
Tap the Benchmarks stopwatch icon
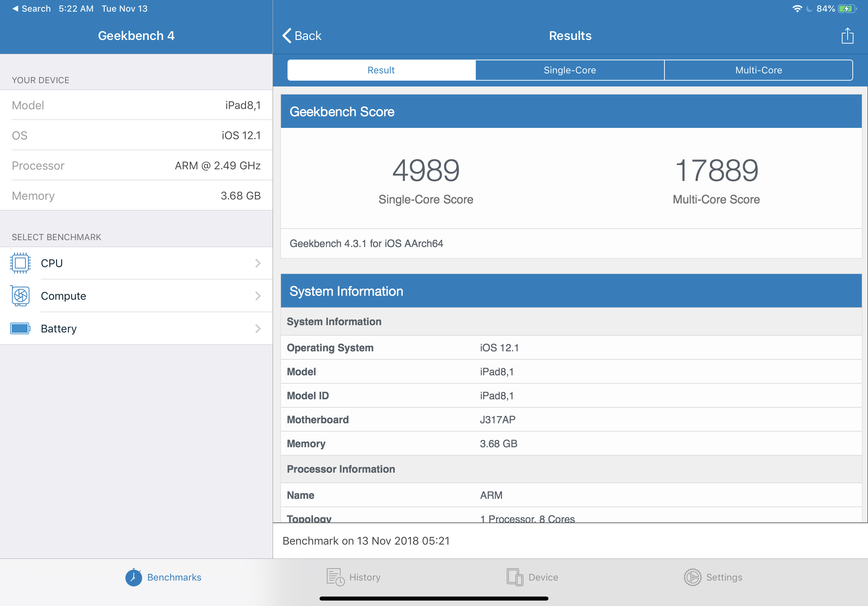133,577
